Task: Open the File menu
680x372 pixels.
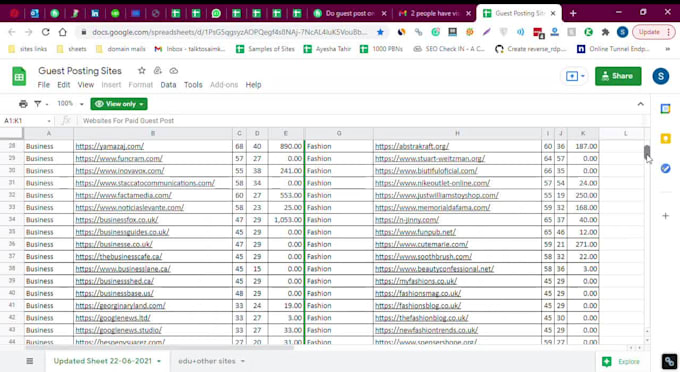Action: pos(43,85)
